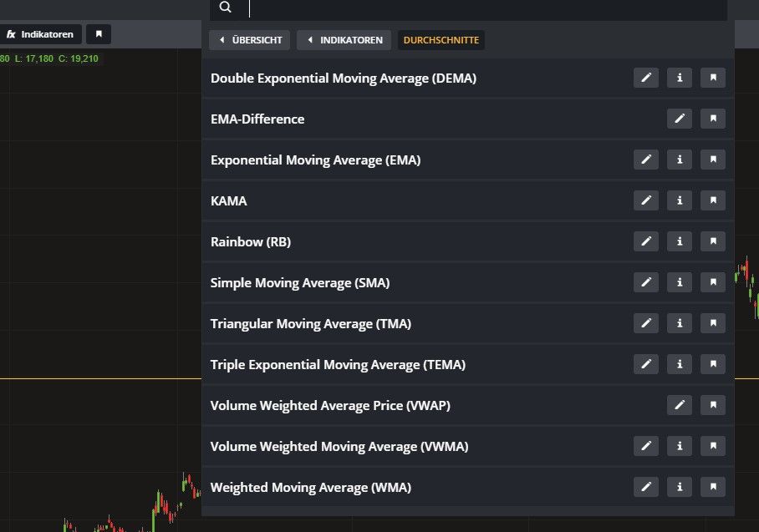Screen dimensions: 759x532
Task: Select the DURCHSCHNITTE tab
Action: click(441, 40)
